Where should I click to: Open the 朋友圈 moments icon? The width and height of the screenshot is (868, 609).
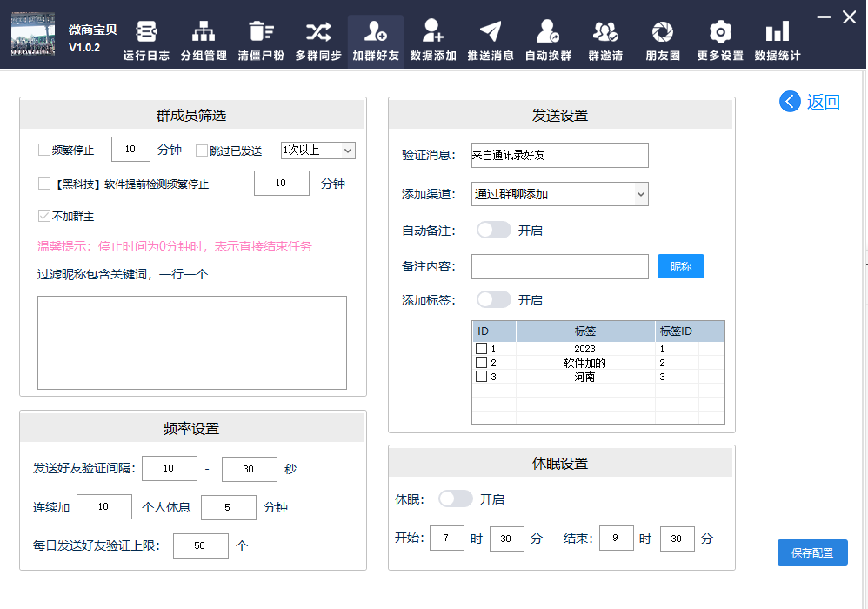[663, 40]
